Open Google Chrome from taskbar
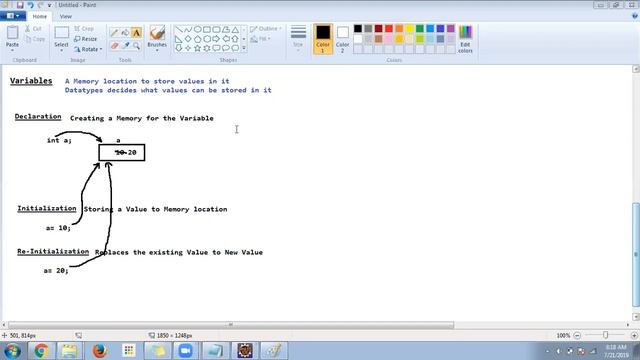 pyautogui.click(x=41, y=351)
